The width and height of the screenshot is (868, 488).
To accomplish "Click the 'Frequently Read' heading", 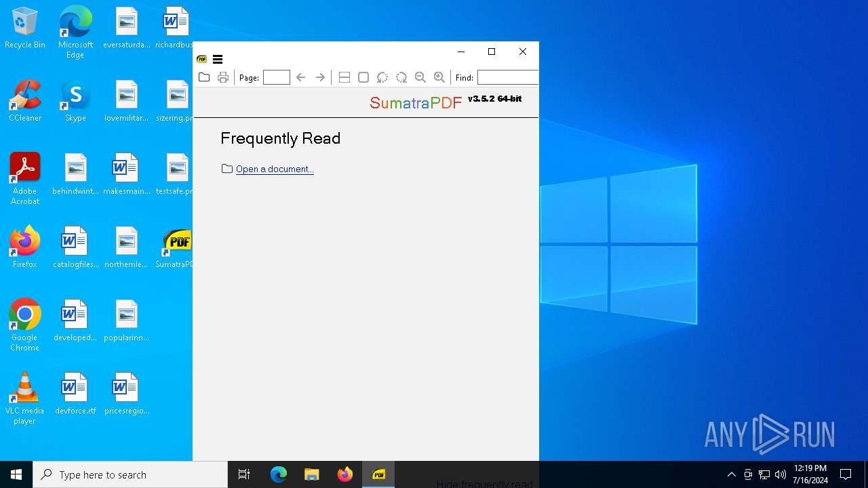I will tap(281, 138).
